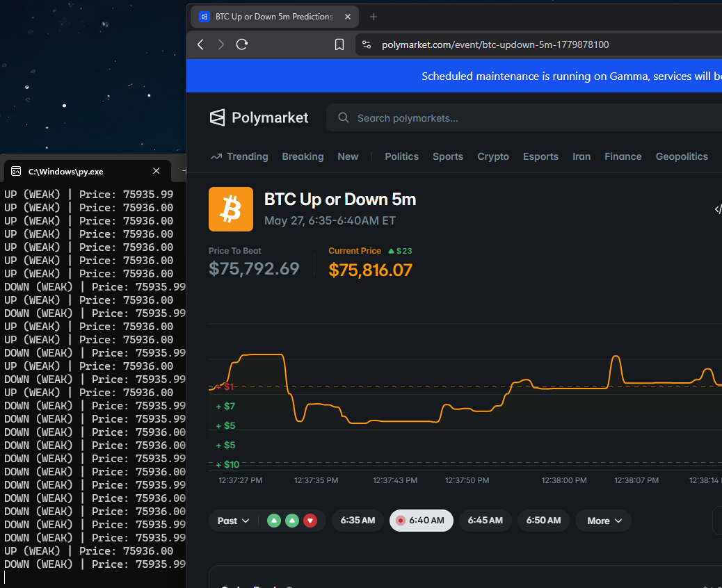Image resolution: width=722 pixels, height=588 pixels.
Task: Click the Current Price $75,816.07
Action: tap(370, 270)
